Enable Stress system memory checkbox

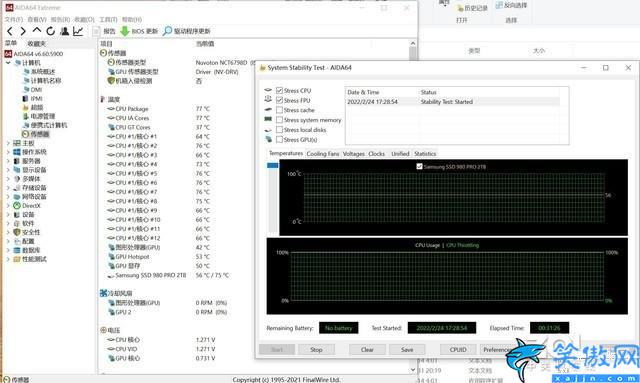pos(280,120)
